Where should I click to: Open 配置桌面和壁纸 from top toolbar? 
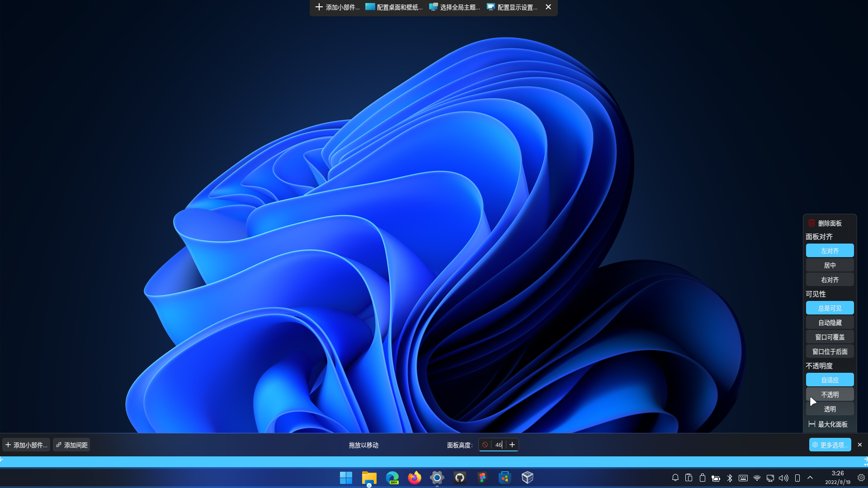[394, 7]
